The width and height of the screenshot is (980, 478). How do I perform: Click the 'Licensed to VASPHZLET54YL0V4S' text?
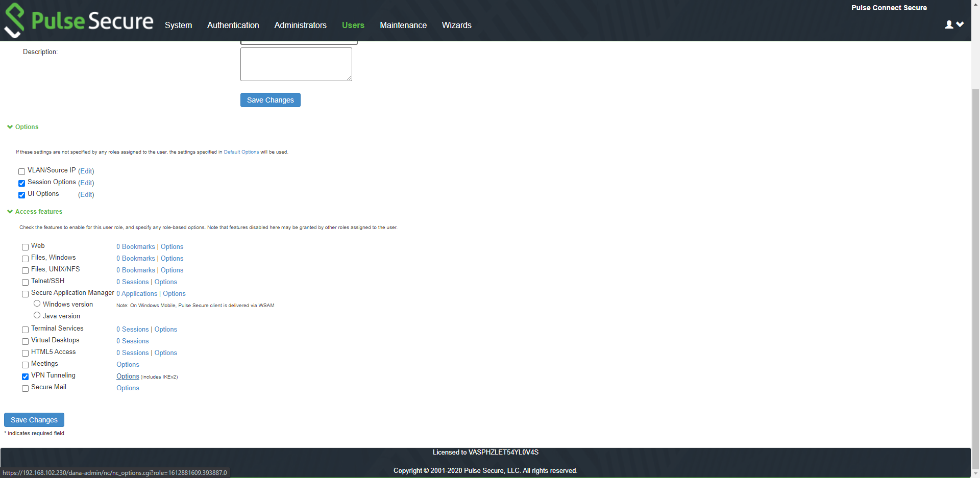485,452
